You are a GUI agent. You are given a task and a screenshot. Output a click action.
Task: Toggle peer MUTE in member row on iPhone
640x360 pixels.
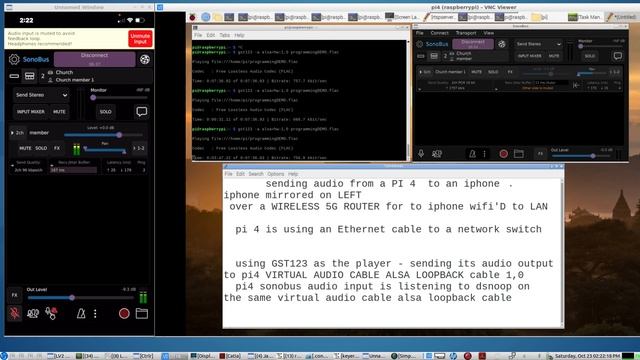(x=25, y=148)
